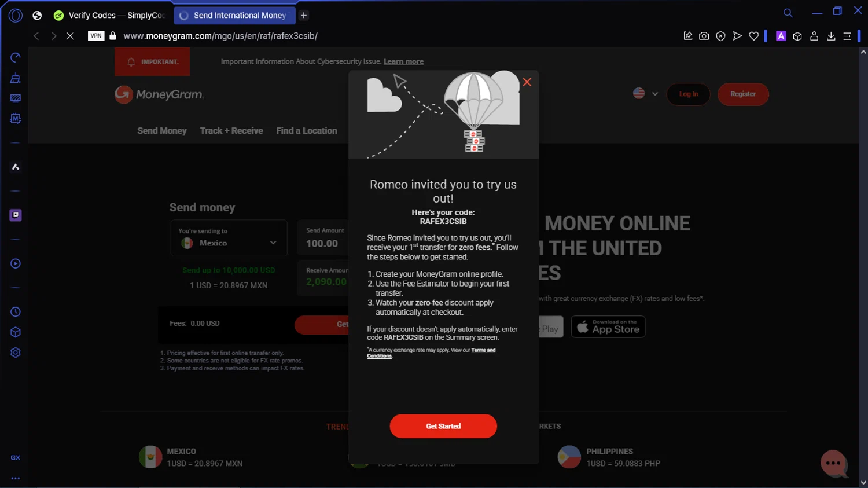This screenshot has height=488, width=868.
Task: Click GX corner icon at sidebar bottom
Action: click(16, 457)
